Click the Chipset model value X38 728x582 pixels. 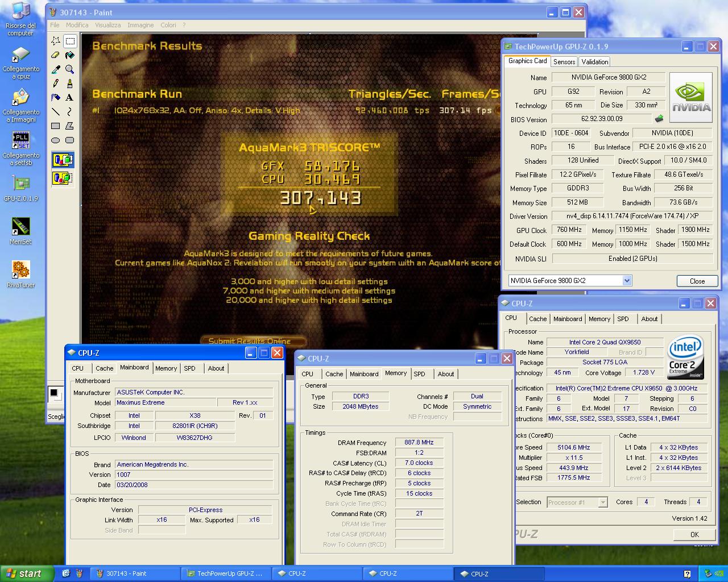(x=195, y=415)
